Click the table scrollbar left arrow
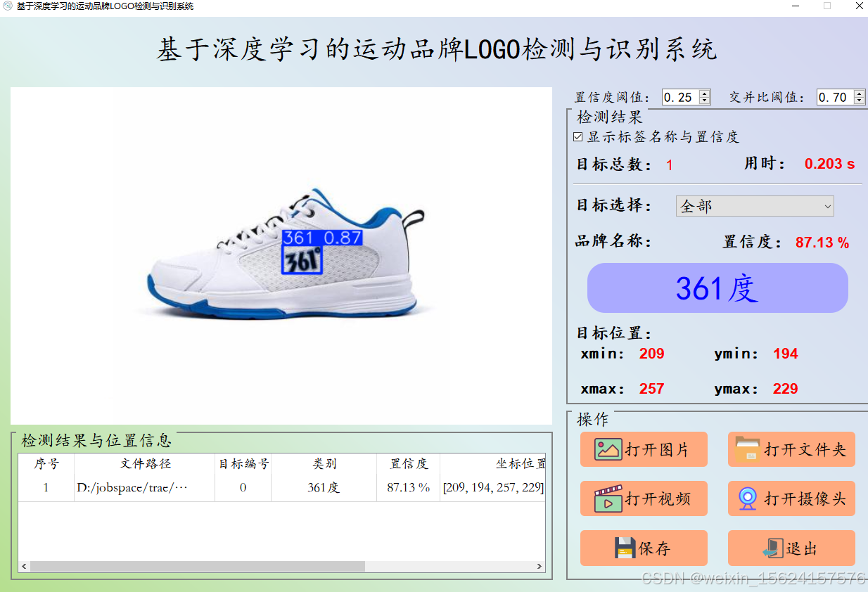Screen dimensions: 868x592 tap(24, 567)
